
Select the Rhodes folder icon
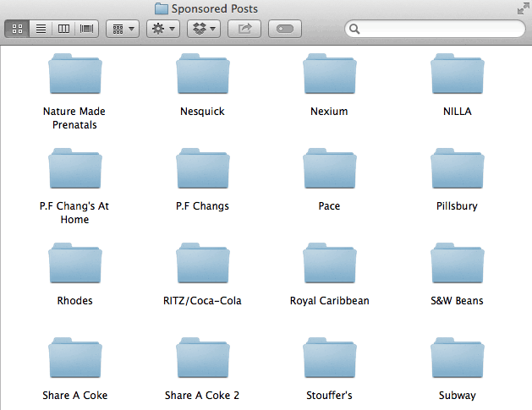(75, 263)
